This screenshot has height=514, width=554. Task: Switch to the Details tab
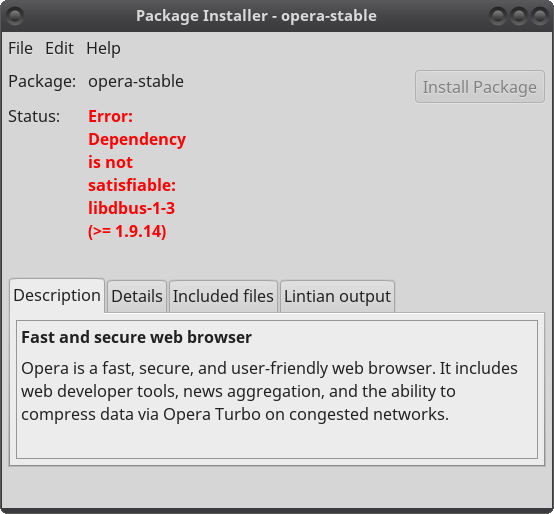[137, 296]
